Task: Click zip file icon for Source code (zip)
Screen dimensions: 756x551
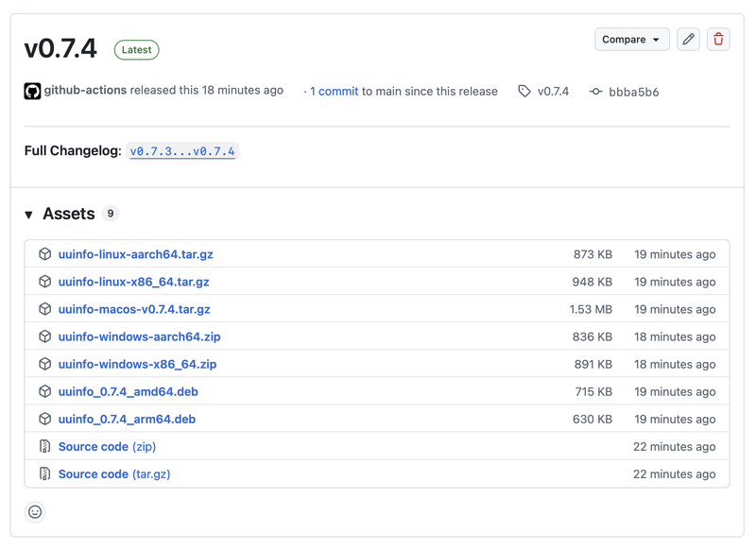Action: point(44,446)
